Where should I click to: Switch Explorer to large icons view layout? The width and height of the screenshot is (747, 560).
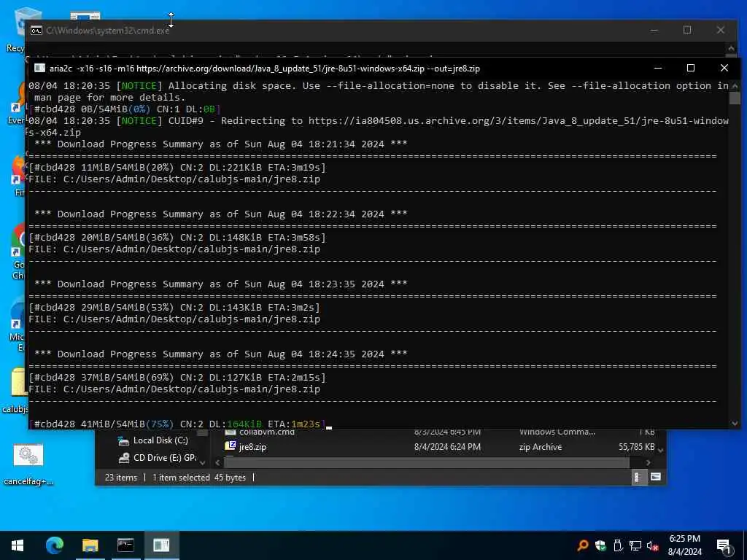tap(656, 477)
